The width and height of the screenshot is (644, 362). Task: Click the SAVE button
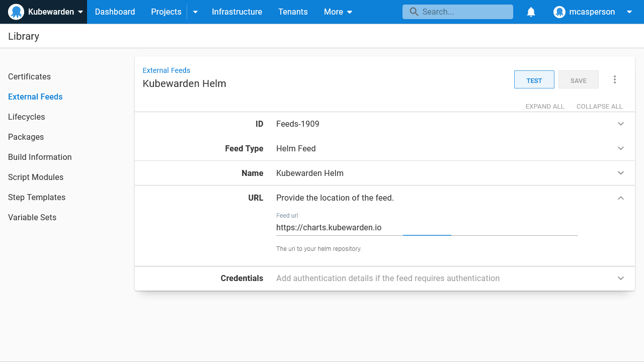[578, 79]
